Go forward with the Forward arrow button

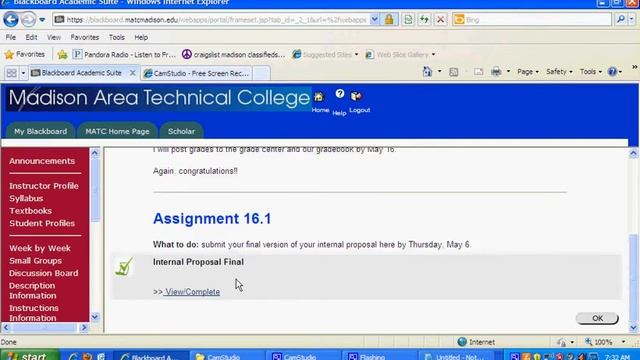coord(28,19)
